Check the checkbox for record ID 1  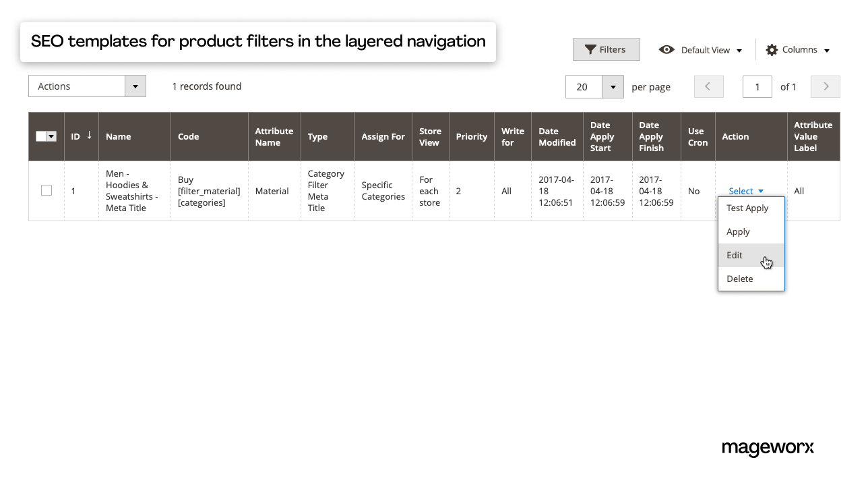pyautogui.click(x=46, y=190)
